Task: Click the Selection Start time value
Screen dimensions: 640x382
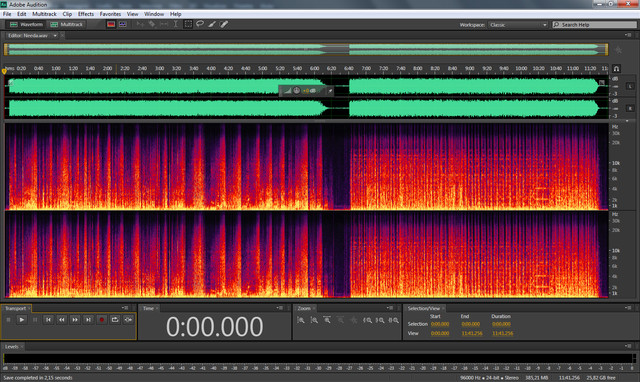Action: 440,324
